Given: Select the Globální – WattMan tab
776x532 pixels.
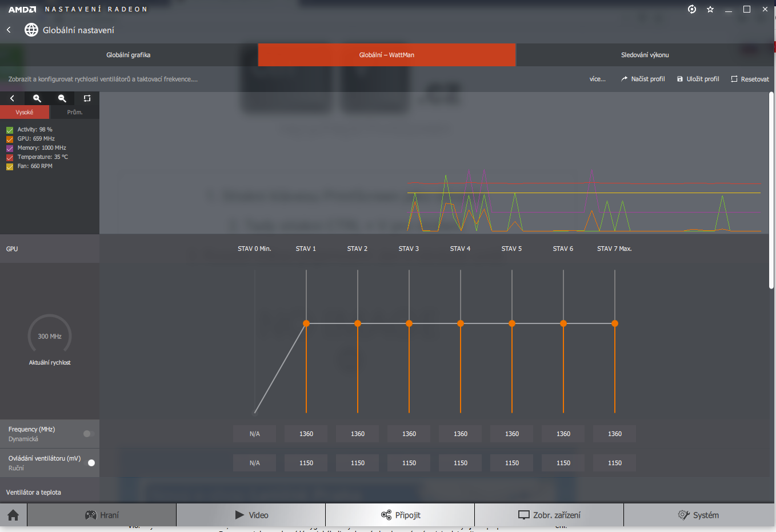Looking at the screenshot, I should (x=387, y=55).
